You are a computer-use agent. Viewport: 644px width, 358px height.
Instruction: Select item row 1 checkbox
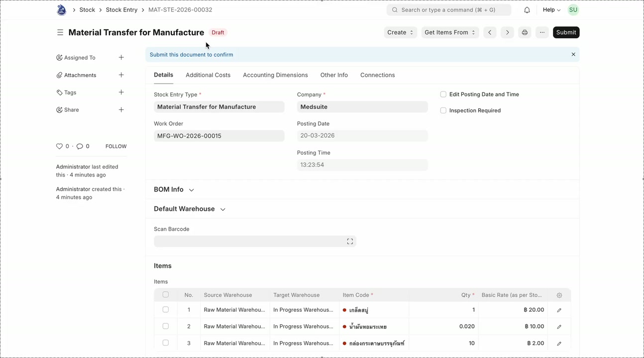click(x=166, y=309)
